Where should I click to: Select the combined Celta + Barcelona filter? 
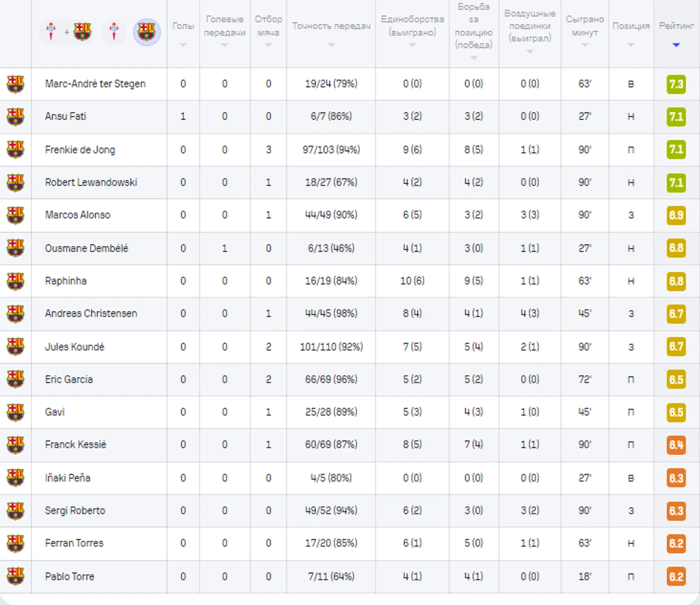(67, 32)
